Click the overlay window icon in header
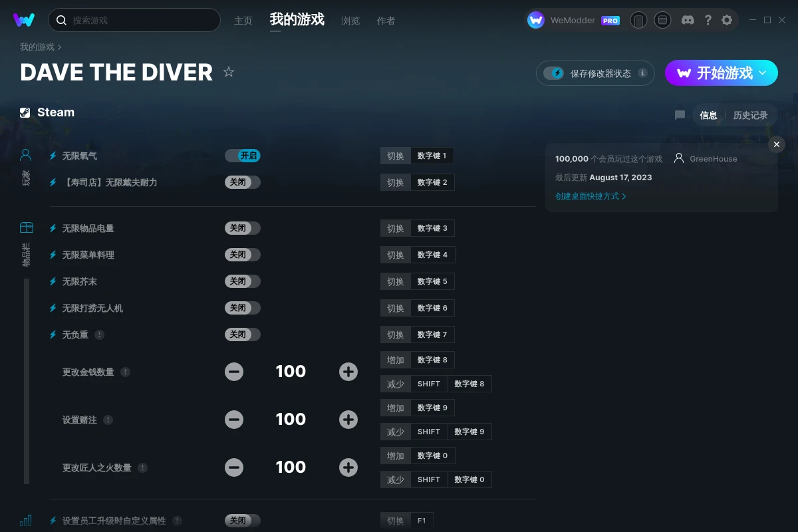 click(x=662, y=20)
